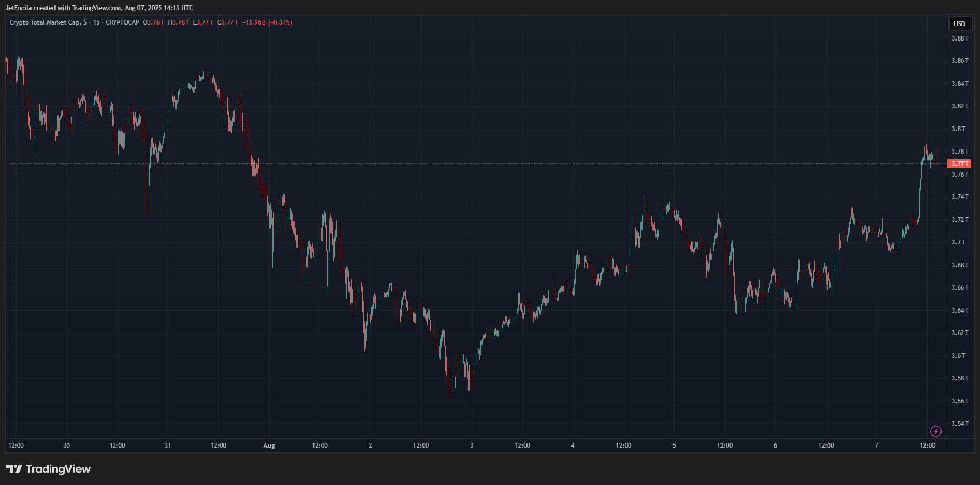Click the red 3.77T current price label
980x485 pixels.
(x=959, y=164)
